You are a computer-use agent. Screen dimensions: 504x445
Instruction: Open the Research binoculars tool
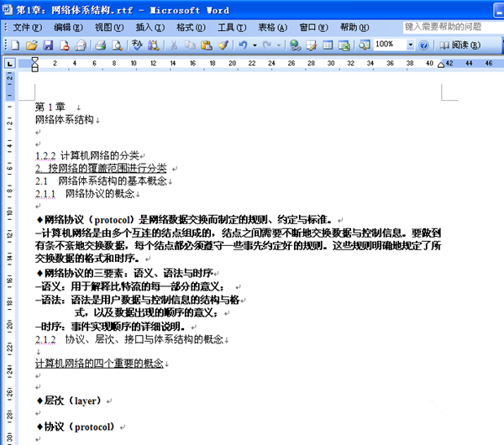tap(154, 45)
